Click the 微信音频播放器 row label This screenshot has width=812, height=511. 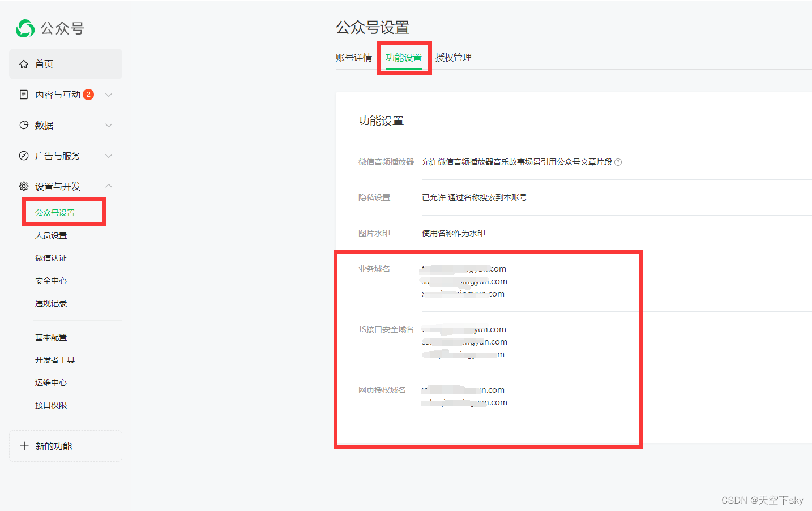(386, 162)
